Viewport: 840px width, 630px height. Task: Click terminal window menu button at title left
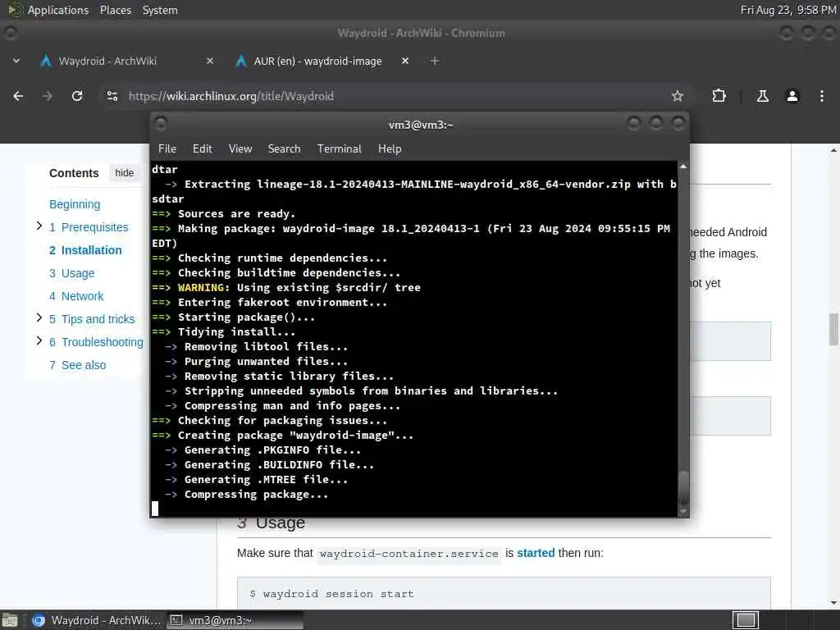point(160,125)
